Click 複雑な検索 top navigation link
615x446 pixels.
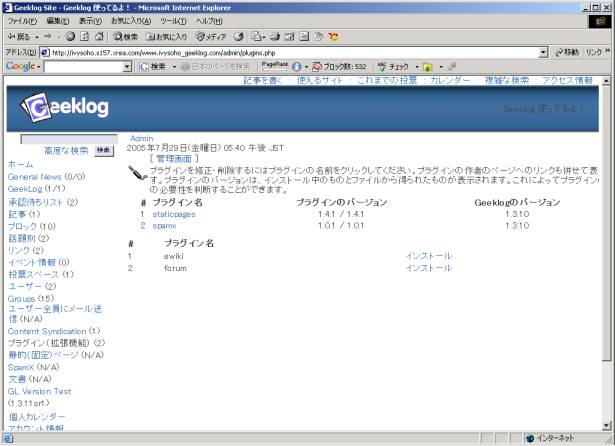(x=507, y=80)
